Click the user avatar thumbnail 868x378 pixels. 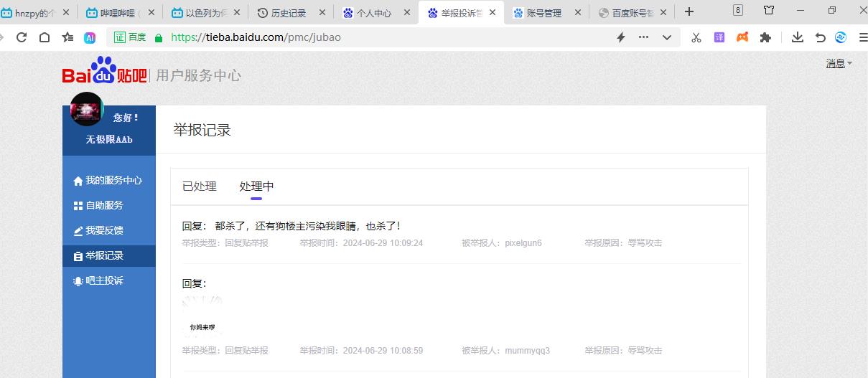point(87,109)
